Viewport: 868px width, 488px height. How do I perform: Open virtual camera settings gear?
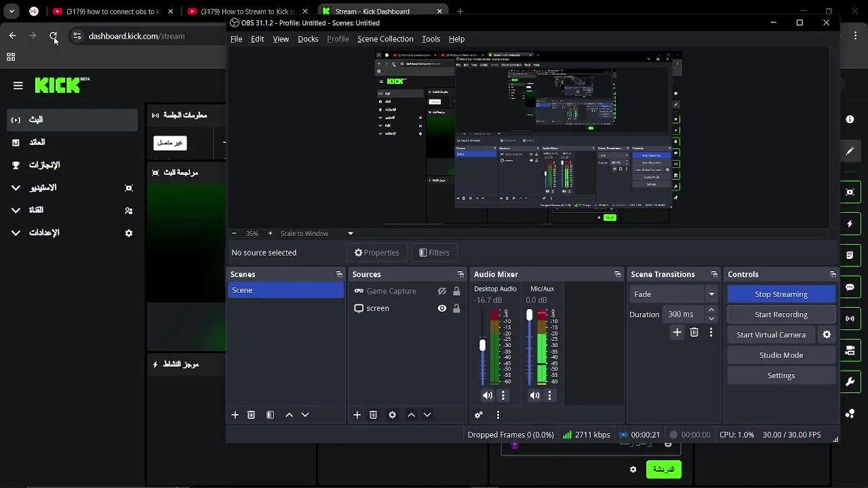click(x=827, y=335)
